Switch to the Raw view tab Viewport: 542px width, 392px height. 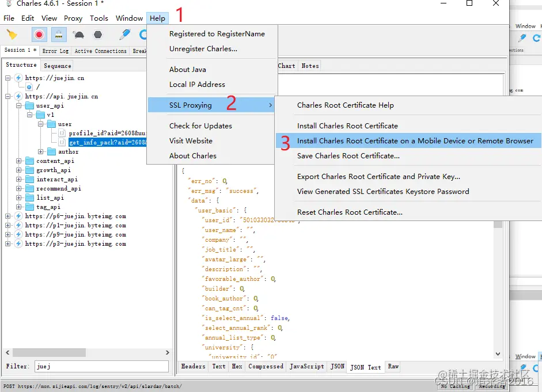pyautogui.click(x=393, y=367)
